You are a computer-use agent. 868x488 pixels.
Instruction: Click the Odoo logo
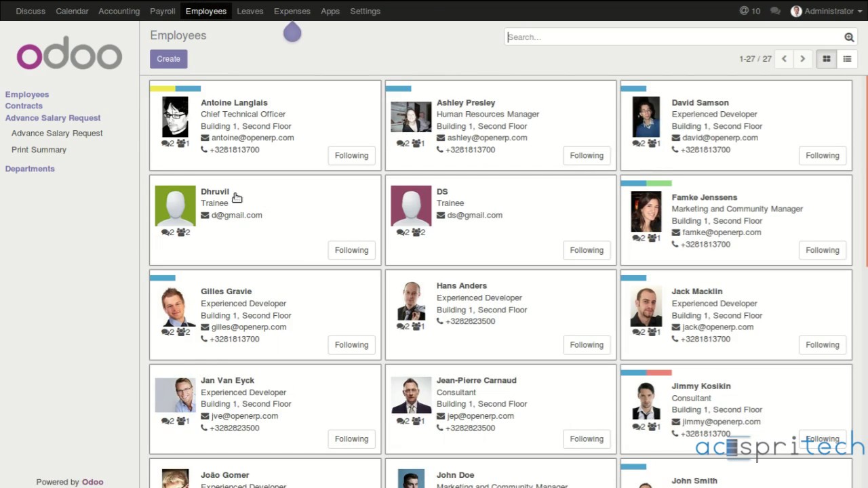click(69, 54)
